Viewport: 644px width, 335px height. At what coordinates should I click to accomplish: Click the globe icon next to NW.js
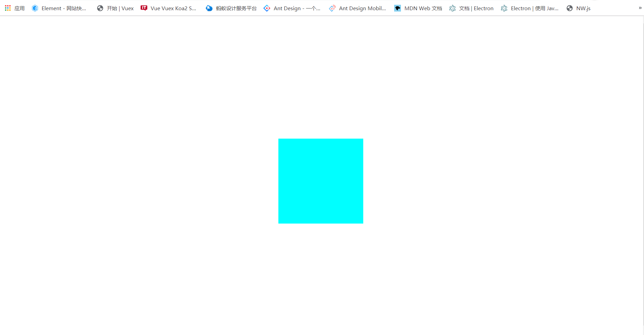click(570, 8)
